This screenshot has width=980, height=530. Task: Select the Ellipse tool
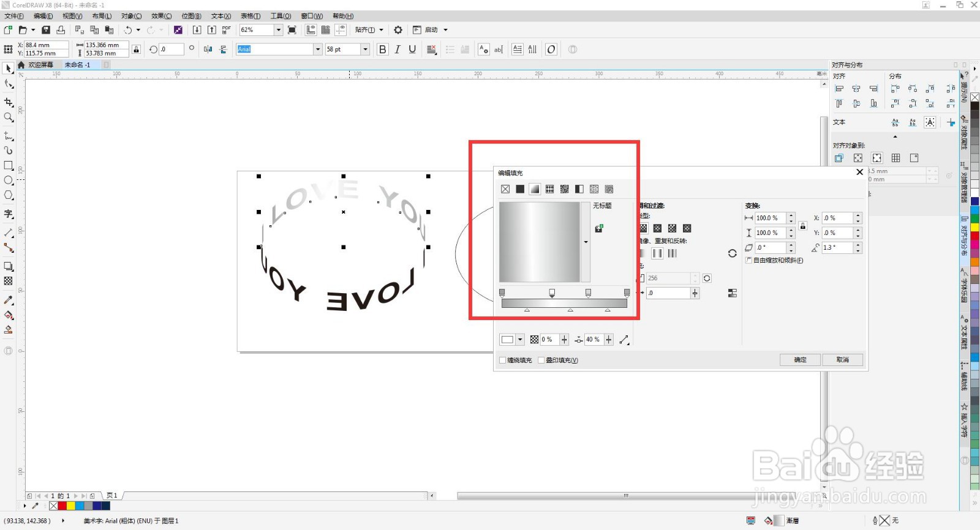pos(9,181)
